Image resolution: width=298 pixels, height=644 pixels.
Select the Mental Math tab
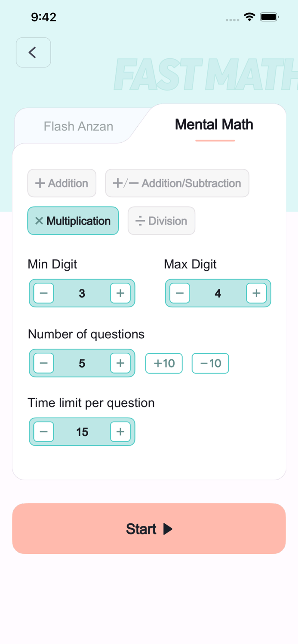point(214,125)
